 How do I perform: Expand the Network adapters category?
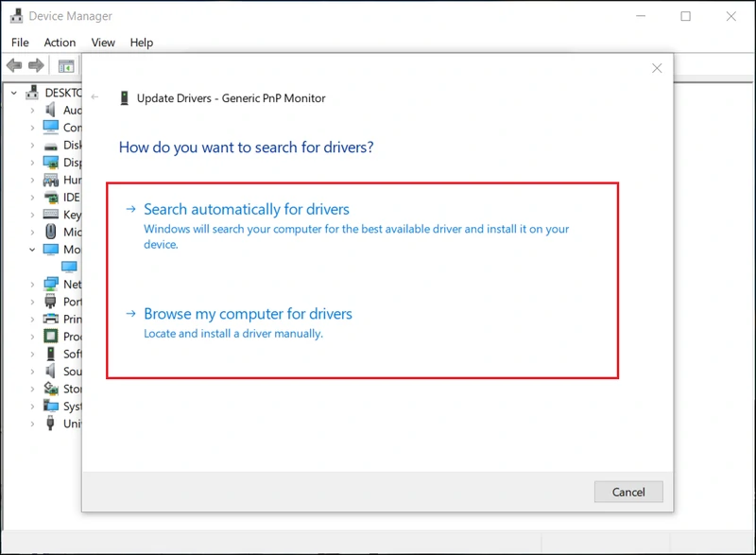click(31, 285)
